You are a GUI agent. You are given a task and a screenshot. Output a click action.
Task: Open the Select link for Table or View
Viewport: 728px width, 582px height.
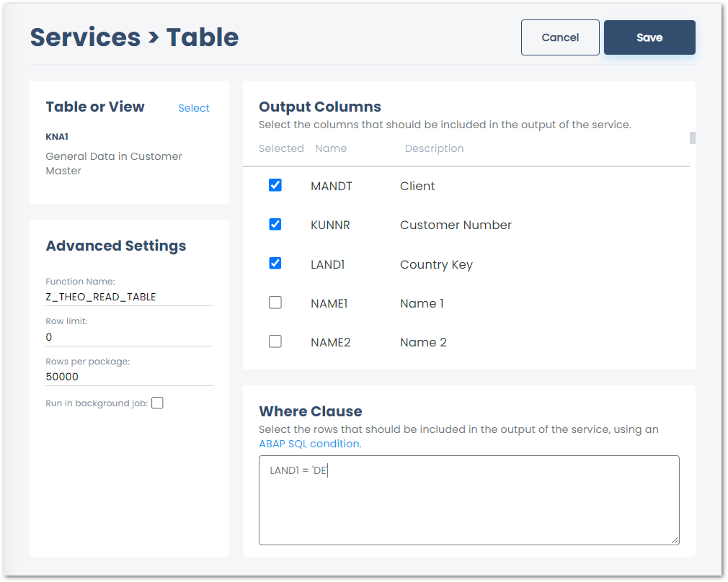point(193,108)
